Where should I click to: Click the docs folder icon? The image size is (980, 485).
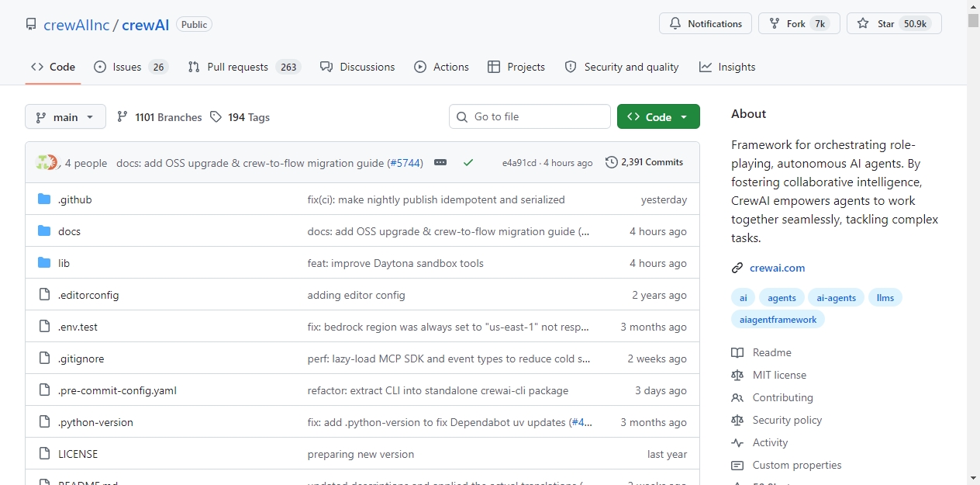coord(44,231)
